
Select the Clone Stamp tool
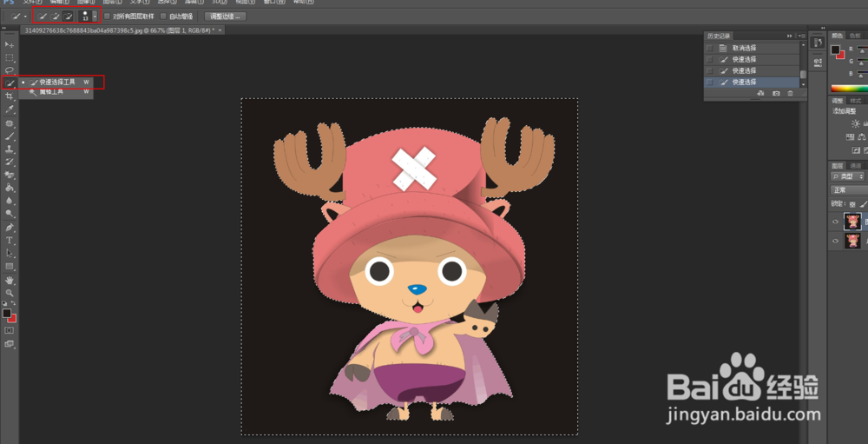[x=10, y=149]
